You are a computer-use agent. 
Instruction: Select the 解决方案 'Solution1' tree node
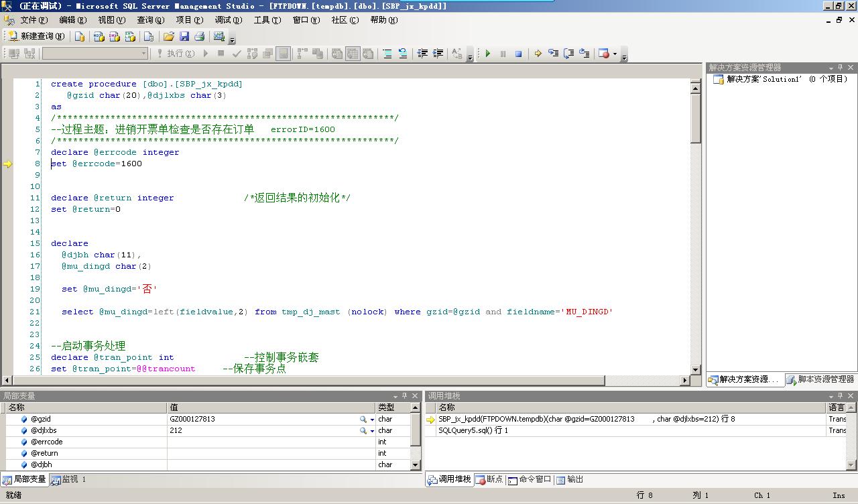pos(780,79)
